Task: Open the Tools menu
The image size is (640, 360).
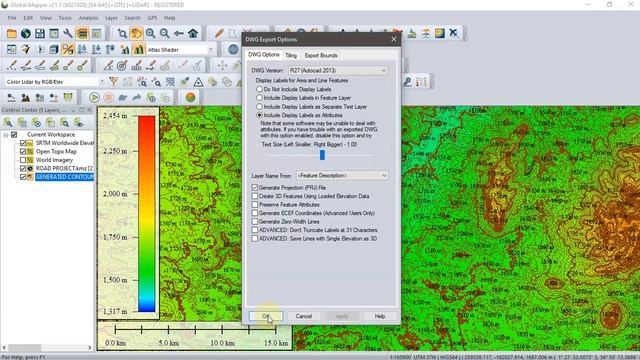Action: 65,18
